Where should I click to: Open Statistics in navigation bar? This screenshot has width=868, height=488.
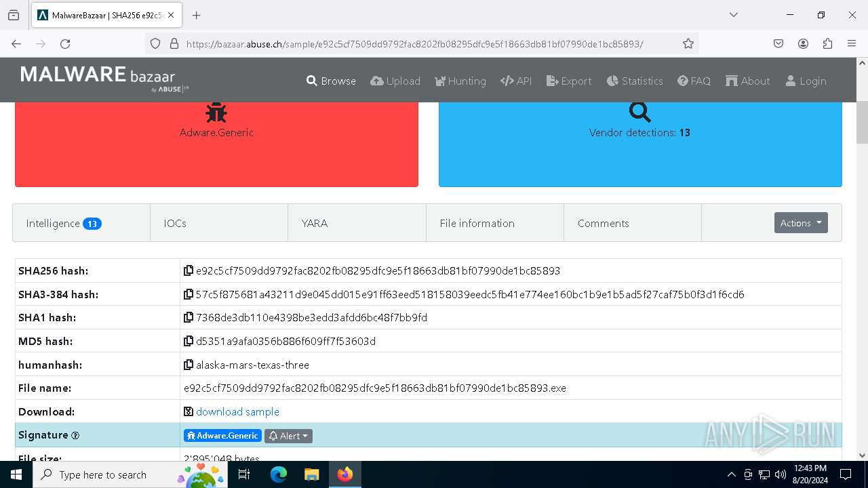coord(635,81)
